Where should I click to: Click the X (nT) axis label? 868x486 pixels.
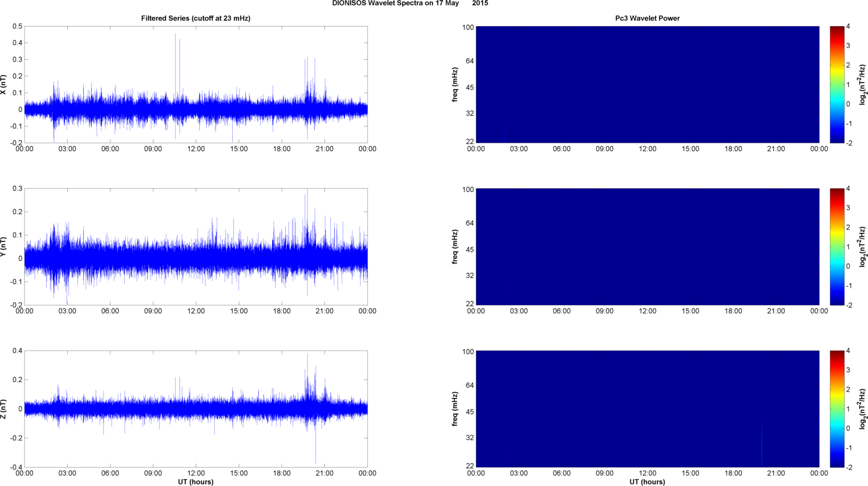click(4, 85)
